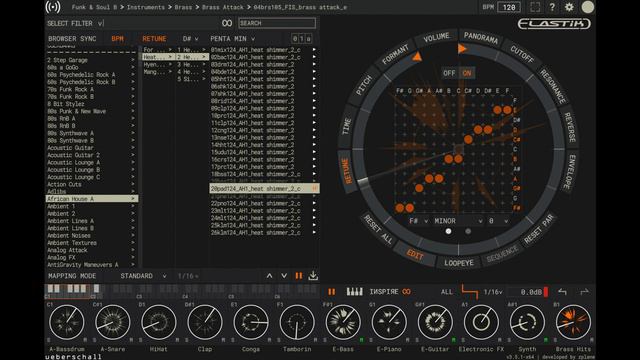The height and width of the screenshot is (360, 640).
Task: Open the SELECT FILTER dropdown
Action: [x=75, y=23]
